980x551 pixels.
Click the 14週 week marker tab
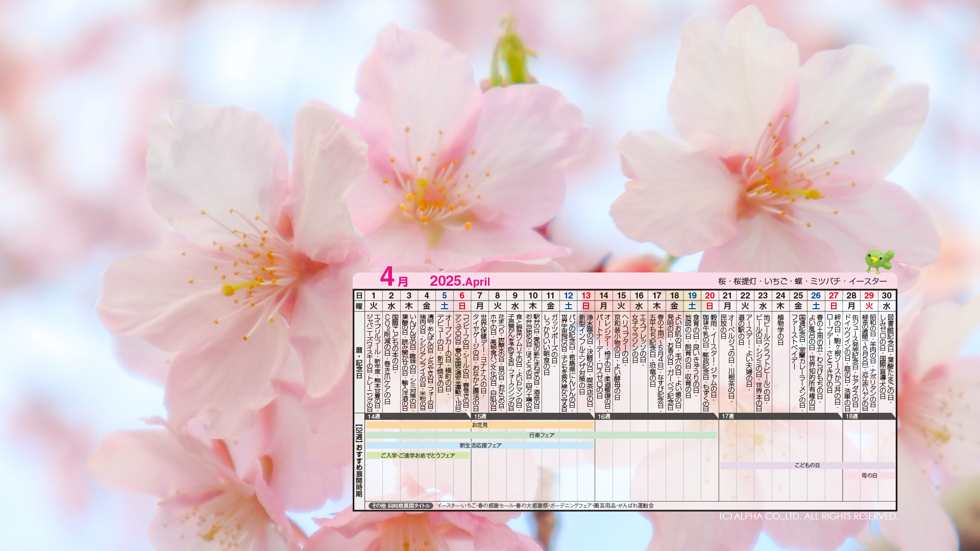(x=374, y=416)
